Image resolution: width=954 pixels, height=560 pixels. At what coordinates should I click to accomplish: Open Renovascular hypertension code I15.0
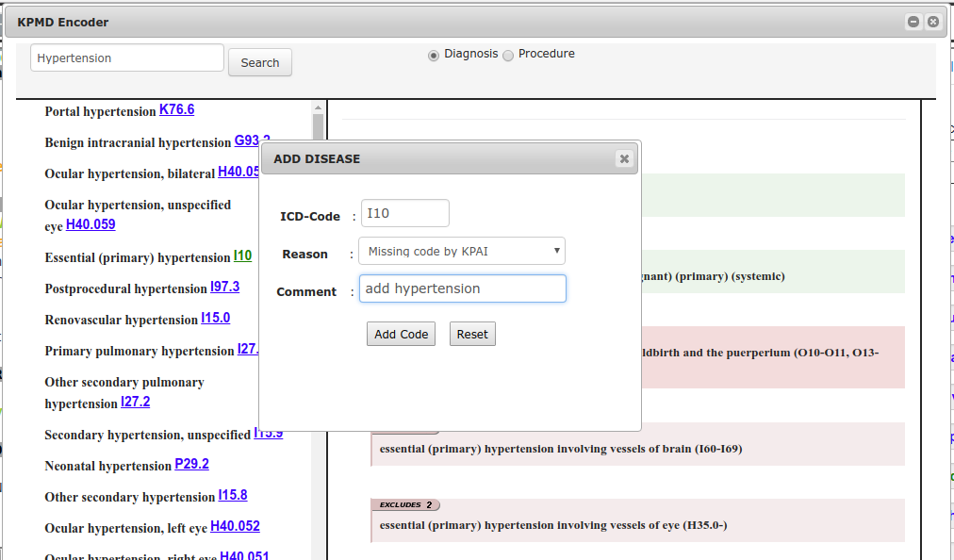[x=215, y=319]
